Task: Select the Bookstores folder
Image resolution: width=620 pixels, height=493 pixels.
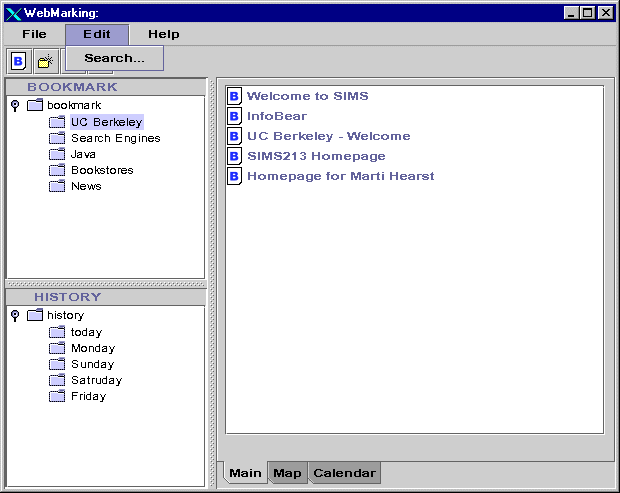Action: (102, 170)
